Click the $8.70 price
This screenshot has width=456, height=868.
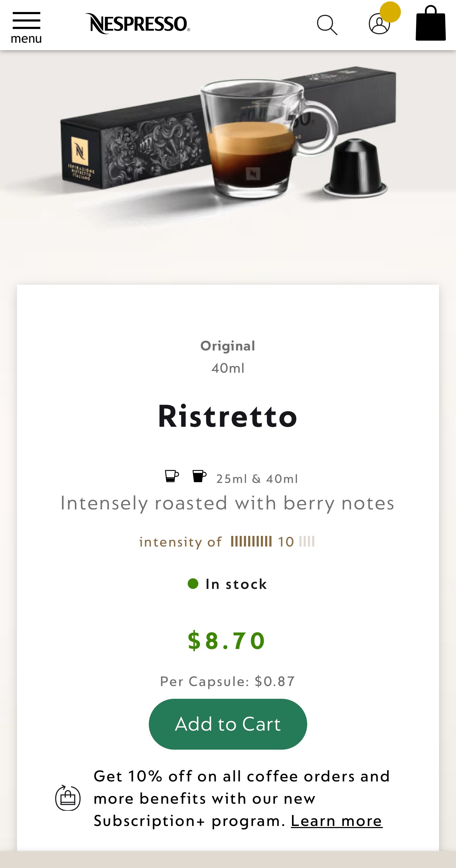227,640
